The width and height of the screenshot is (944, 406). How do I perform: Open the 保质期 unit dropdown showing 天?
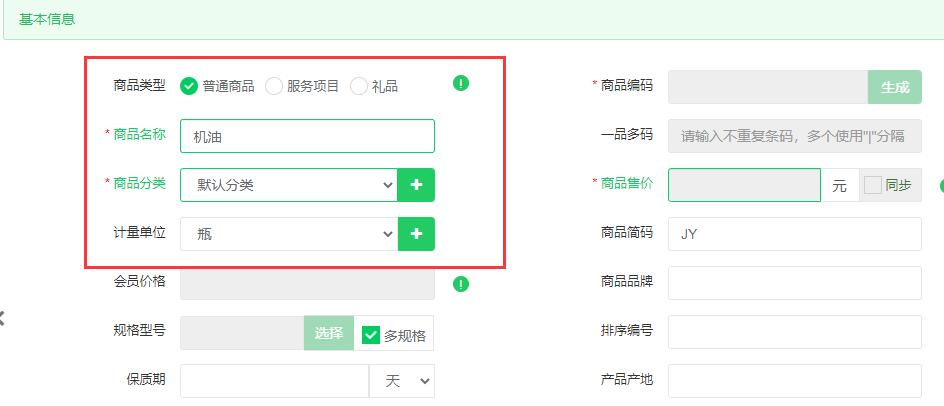(x=402, y=381)
